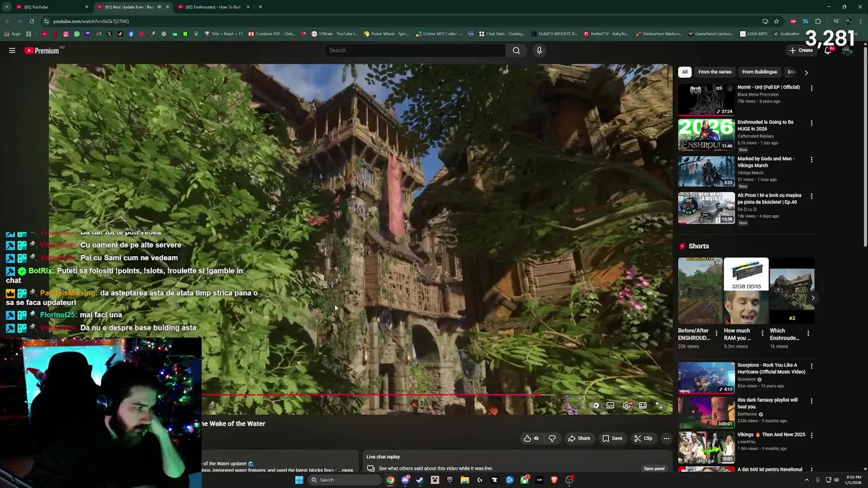
Task: Open the live chat replay panel
Action: pyautogui.click(x=654, y=468)
